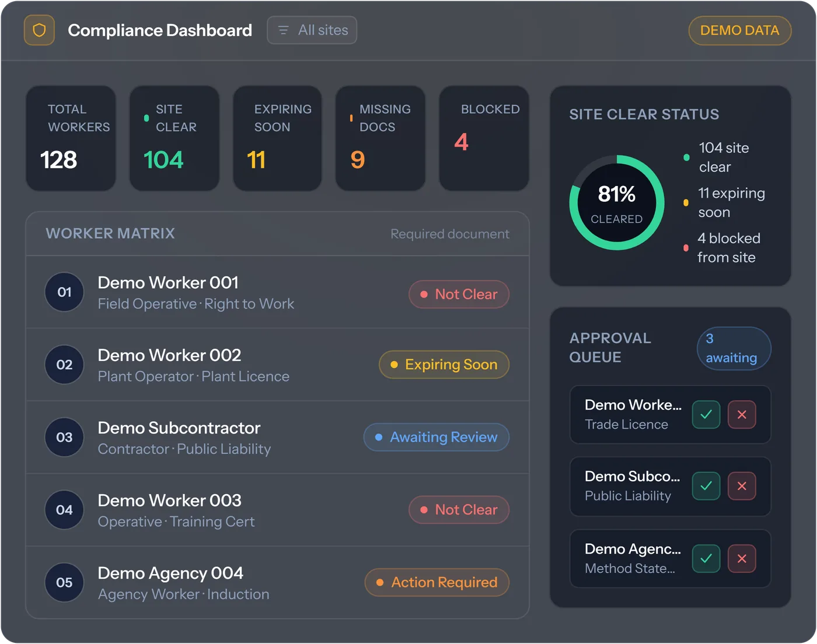
Task: Click the 4 blocked from site legend
Action: click(x=722, y=248)
